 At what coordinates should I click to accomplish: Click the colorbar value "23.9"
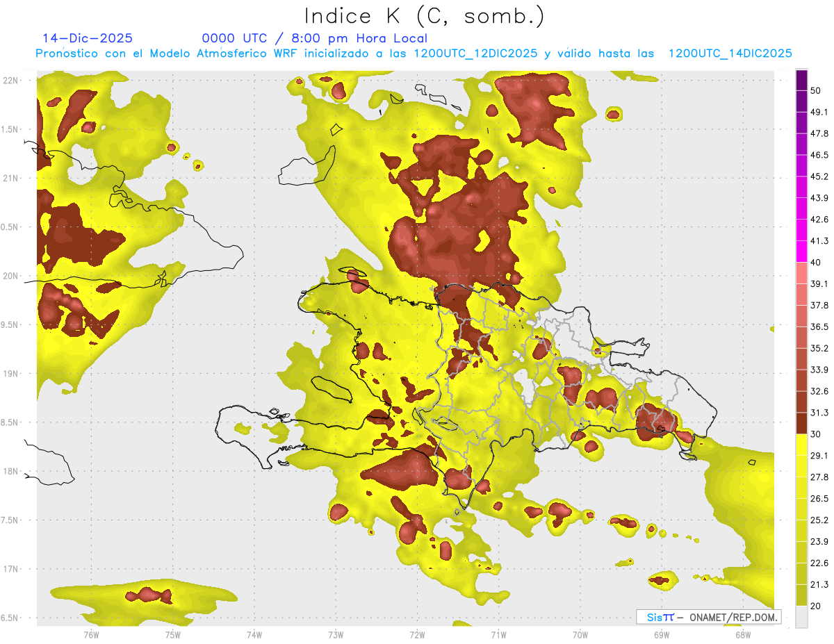coord(819,543)
